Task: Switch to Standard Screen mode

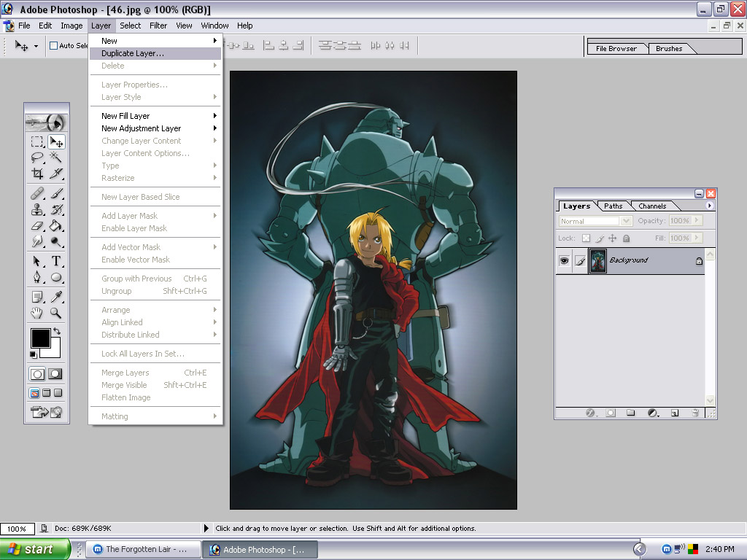Action: coord(34,393)
